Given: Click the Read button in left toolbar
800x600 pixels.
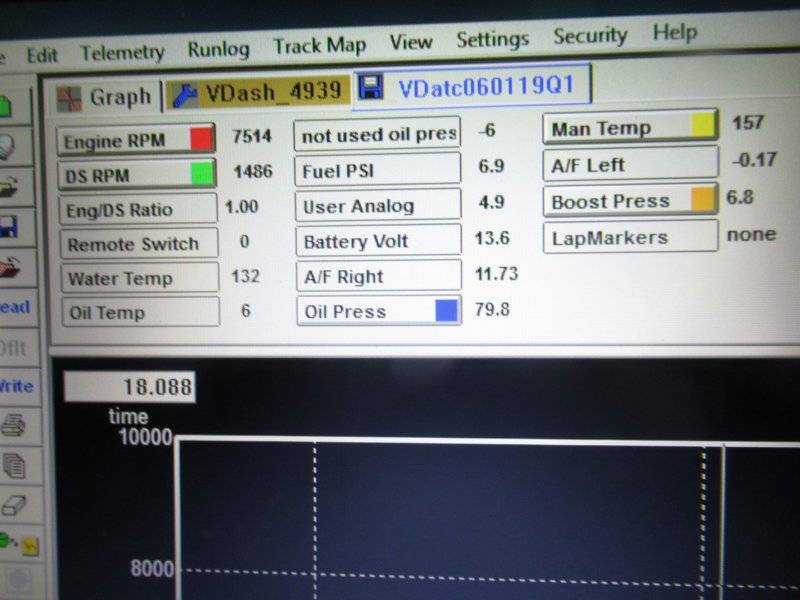Looking at the screenshot, I should click(x=16, y=306).
